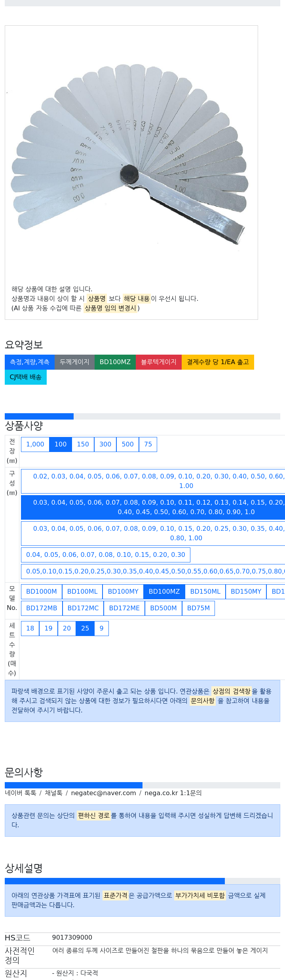Click the 상세설명 heading
This screenshot has width=285, height=980.
pos(24,868)
